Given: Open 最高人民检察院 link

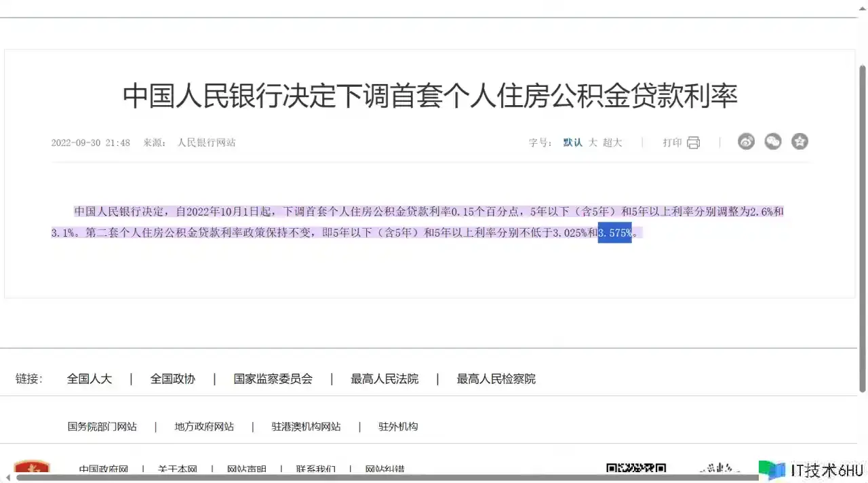Looking at the screenshot, I should 496,379.
